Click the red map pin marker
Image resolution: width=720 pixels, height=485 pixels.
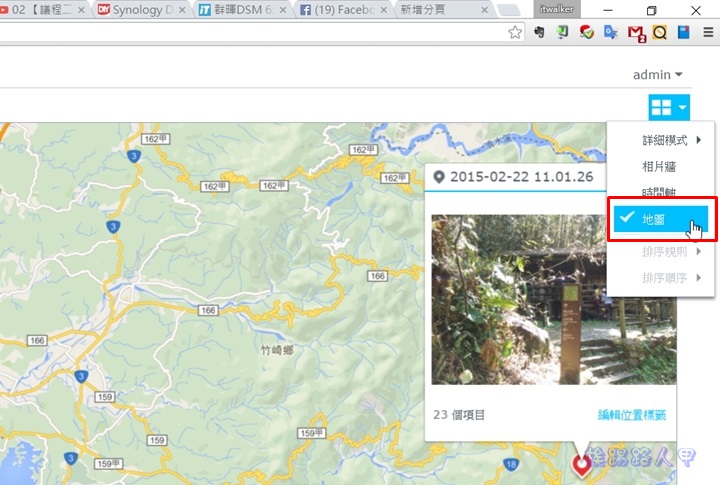pos(581,466)
